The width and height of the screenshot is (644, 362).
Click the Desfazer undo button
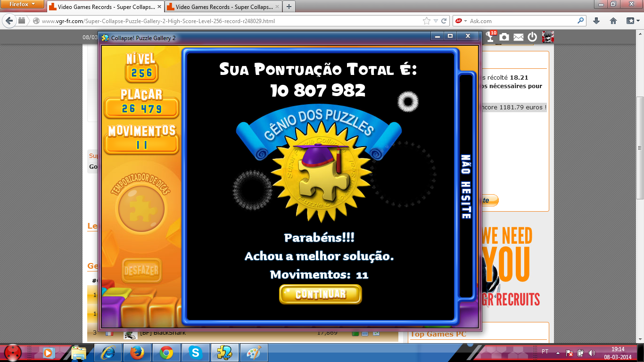click(x=141, y=271)
